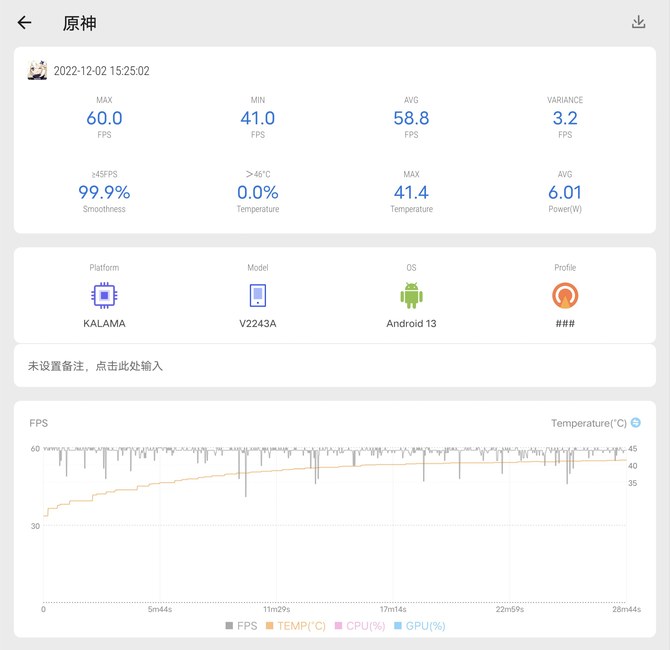Click the 5m44s time marker on chart
This screenshot has width=670, height=650.
[160, 609]
